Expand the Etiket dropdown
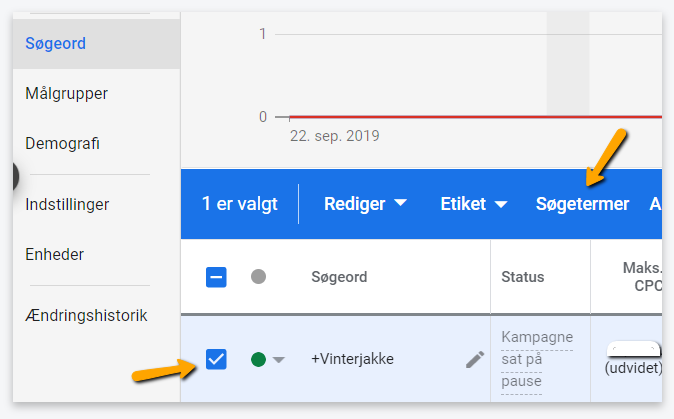Viewport: 674px width, 419px height. (474, 204)
